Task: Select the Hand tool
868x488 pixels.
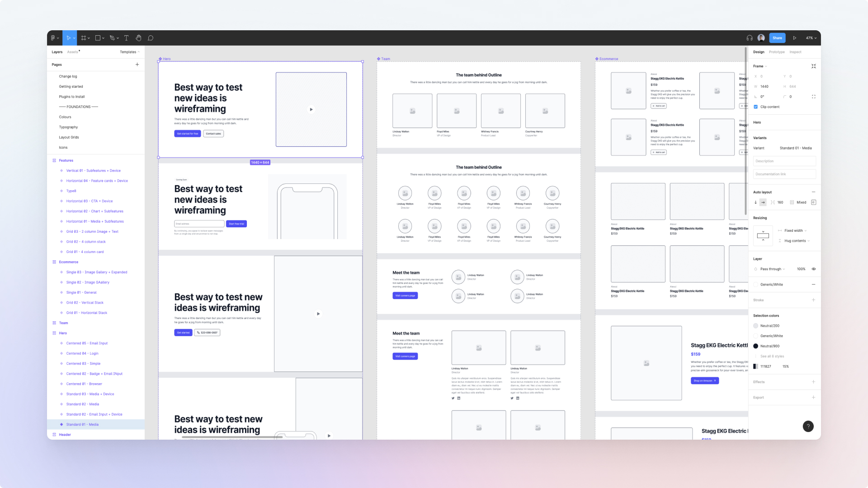Action: 139,38
